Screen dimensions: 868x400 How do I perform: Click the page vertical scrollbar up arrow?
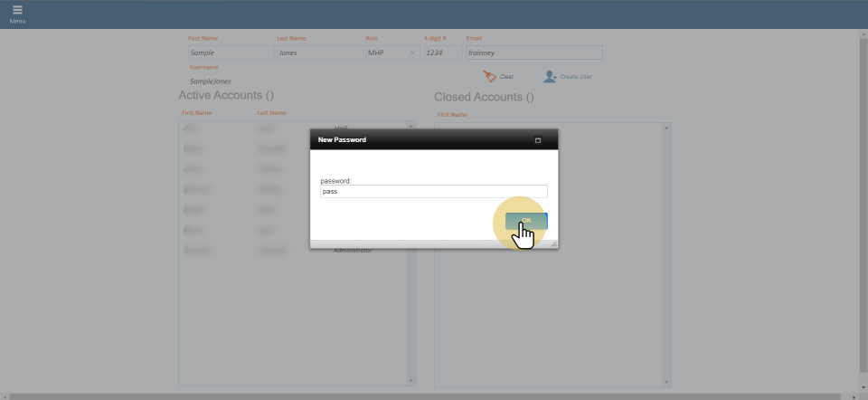click(863, 33)
